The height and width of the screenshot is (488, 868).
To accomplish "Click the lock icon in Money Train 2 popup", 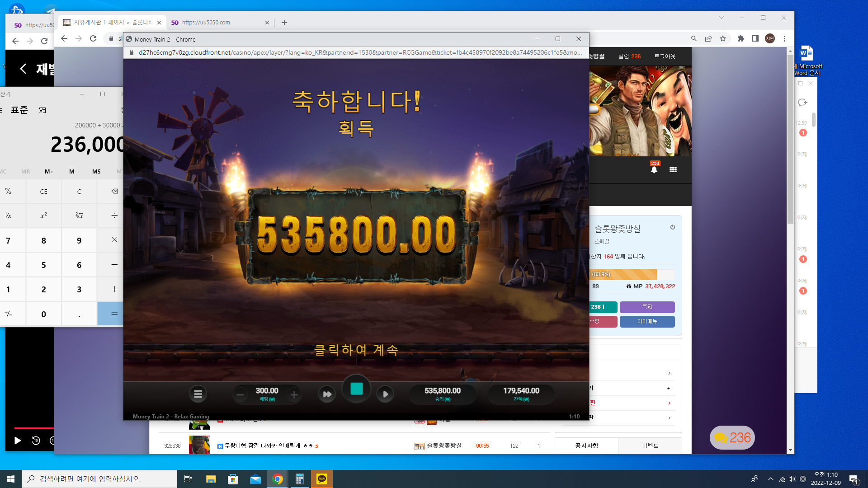I will 131,52.
